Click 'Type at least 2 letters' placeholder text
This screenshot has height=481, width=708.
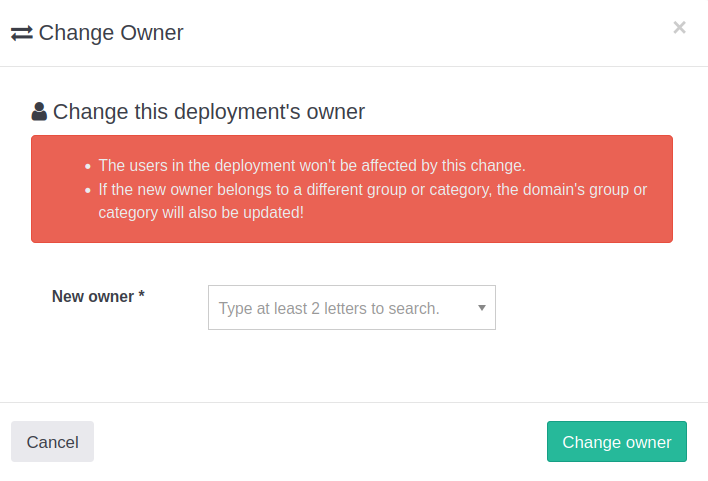(x=329, y=308)
